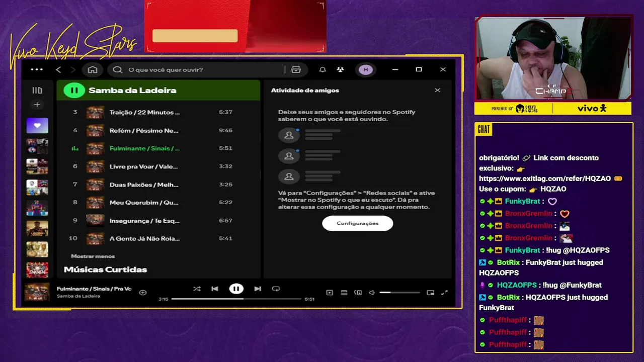
Task: Open the notifications bell
Action: pos(323,70)
